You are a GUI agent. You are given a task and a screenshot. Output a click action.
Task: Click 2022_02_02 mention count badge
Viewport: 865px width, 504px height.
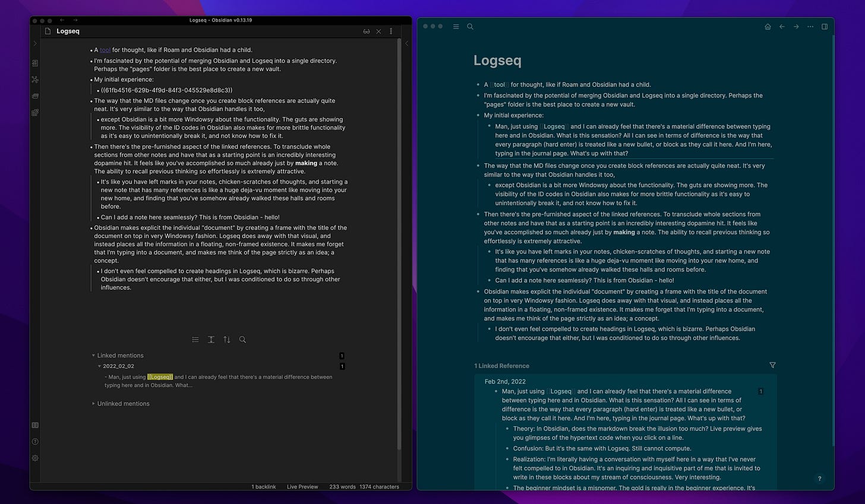tap(342, 366)
